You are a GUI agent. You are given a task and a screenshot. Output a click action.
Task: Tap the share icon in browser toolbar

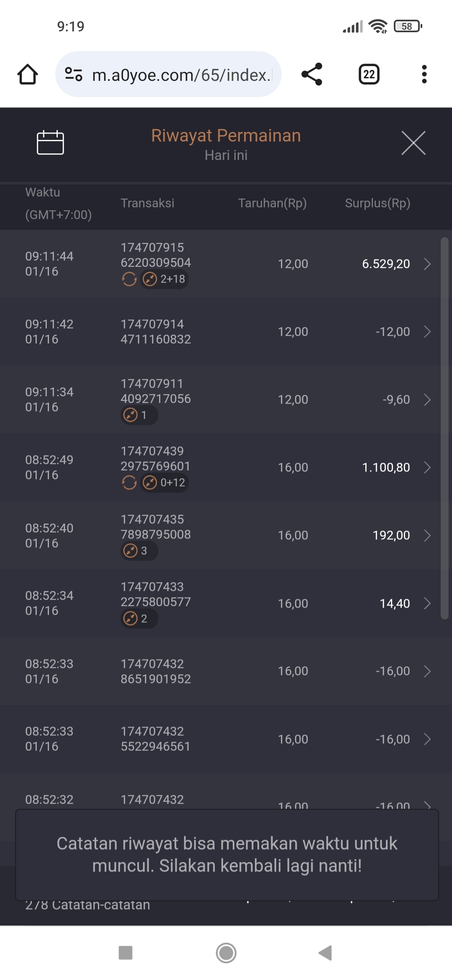coord(312,75)
